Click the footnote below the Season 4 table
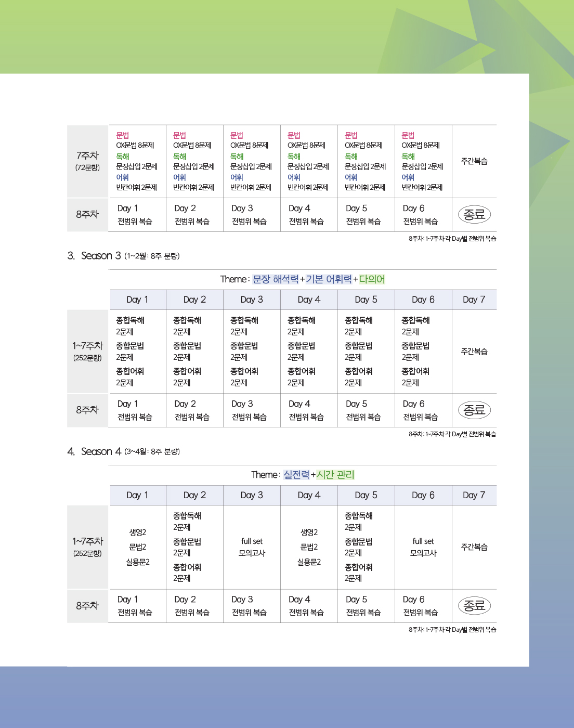 coord(452,630)
